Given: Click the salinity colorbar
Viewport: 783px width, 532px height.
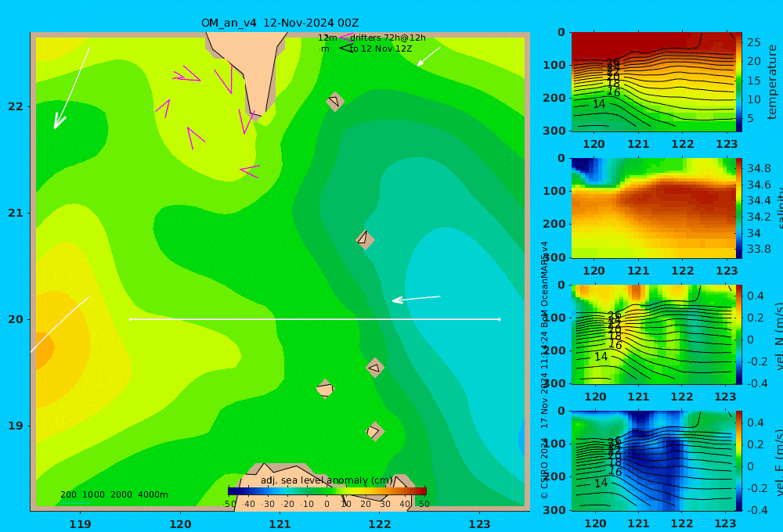Looking at the screenshot, I should click(738, 208).
